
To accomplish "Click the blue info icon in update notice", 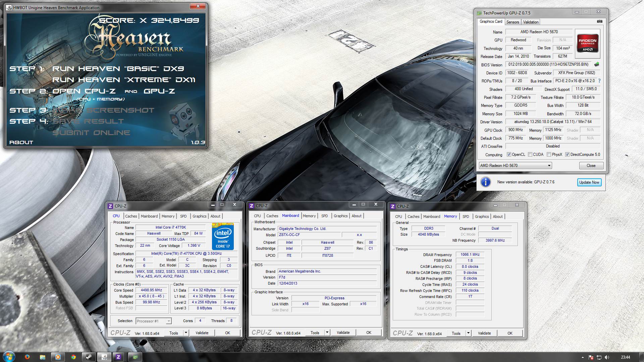I will tap(485, 182).
